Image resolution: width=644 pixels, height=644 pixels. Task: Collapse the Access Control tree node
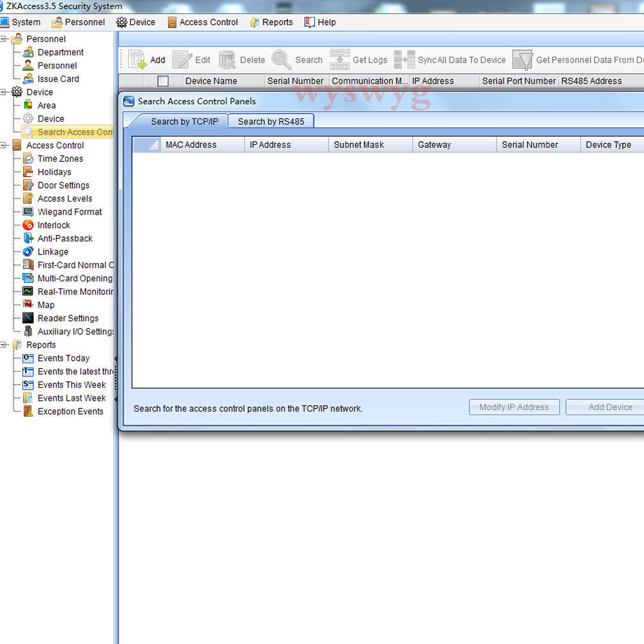[4, 146]
